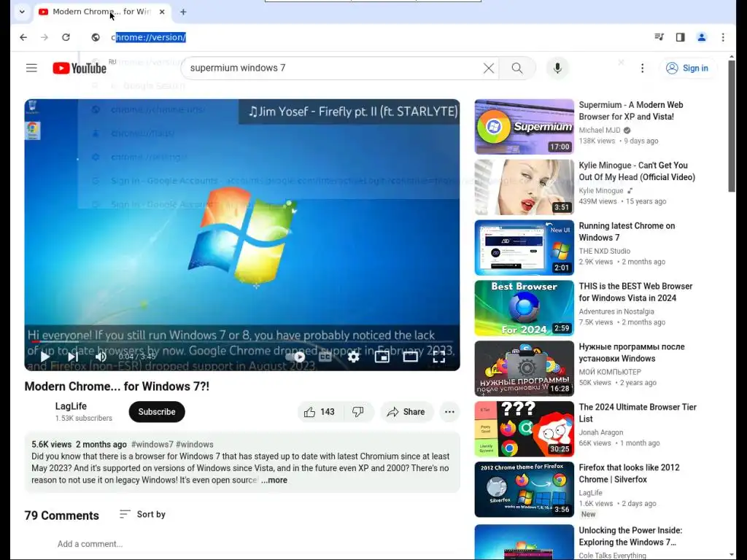Open Jonah Aragon channel name

pos(601,432)
